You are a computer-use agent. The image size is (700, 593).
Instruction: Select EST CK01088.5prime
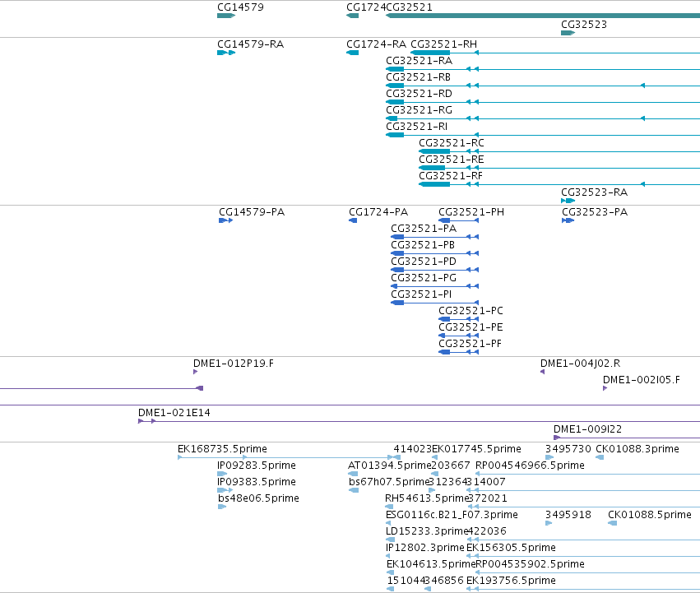point(650,515)
